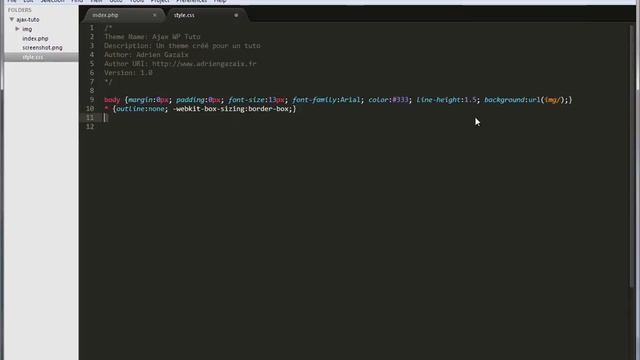This screenshot has width=640, height=360.
Task: Click the FOLDERS heading in the sidebar
Action: 20,10
